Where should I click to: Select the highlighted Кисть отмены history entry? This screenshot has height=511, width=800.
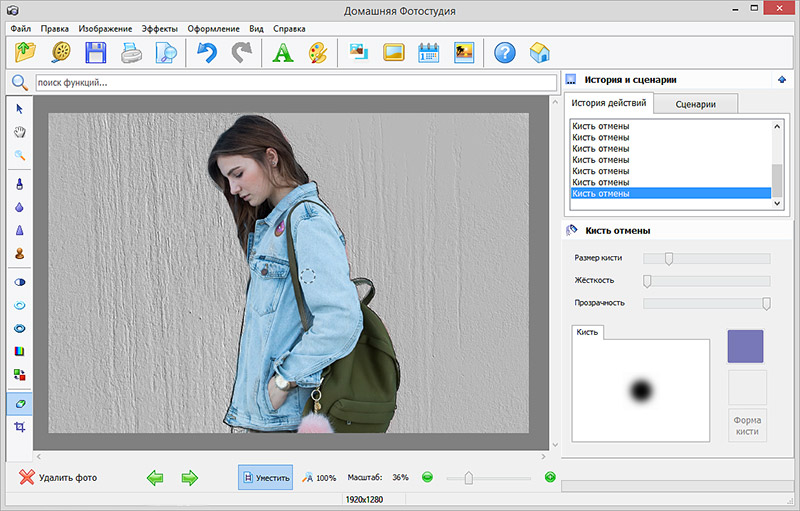670,193
